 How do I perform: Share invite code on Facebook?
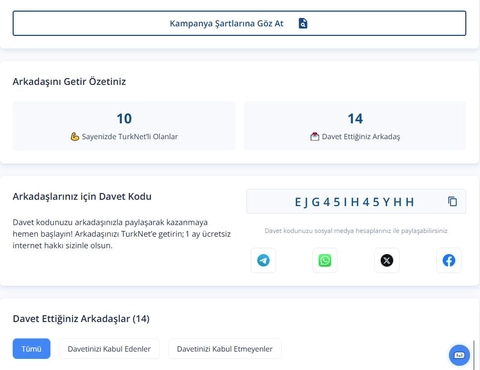(x=449, y=260)
